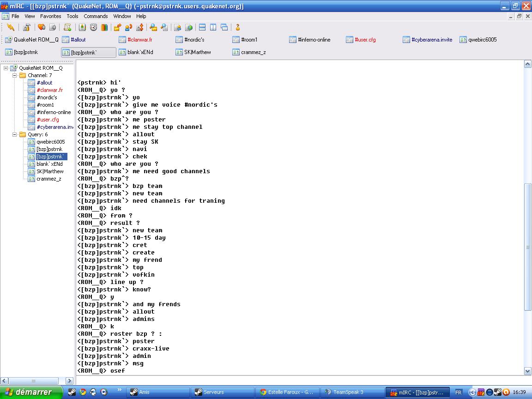This screenshot has width=532, height=399.
Task: Click the About mIRC question-mark icon
Action: (x=237, y=27)
